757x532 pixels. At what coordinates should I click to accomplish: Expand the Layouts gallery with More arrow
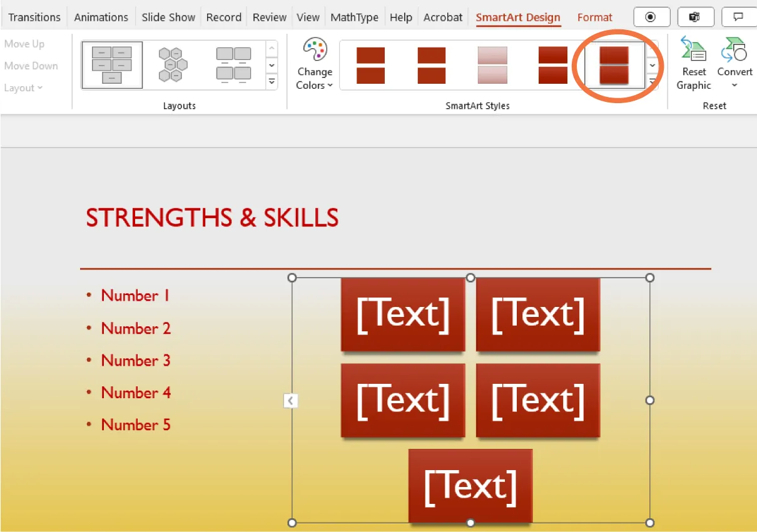[272, 81]
